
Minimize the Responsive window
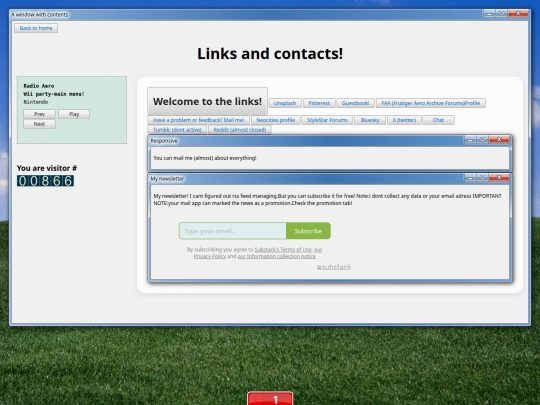click(470, 139)
